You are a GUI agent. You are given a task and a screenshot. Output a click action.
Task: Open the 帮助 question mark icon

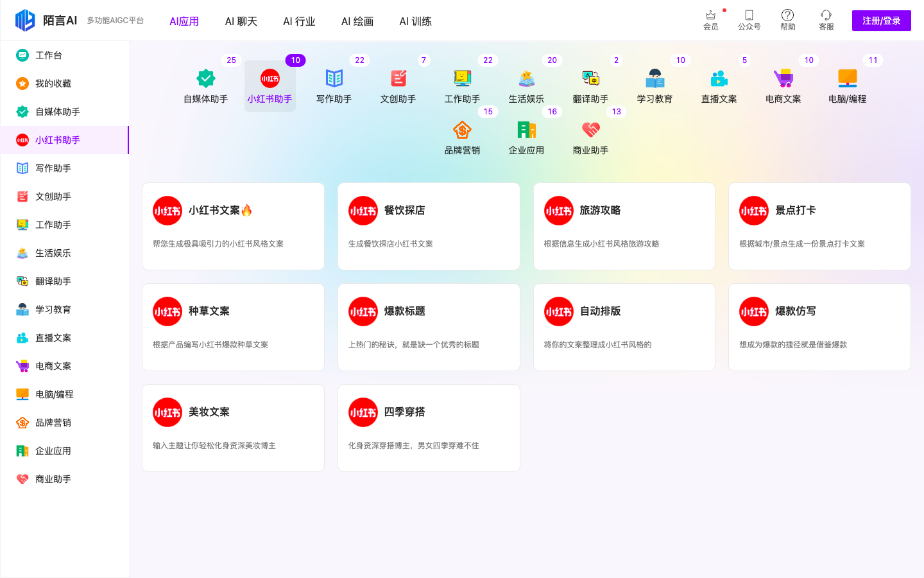click(787, 15)
